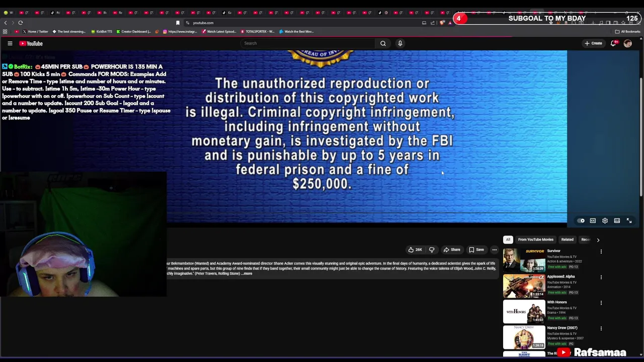Open the Home / Twitter bookmark
Viewport: 644px width, 362px height.
coord(35,32)
